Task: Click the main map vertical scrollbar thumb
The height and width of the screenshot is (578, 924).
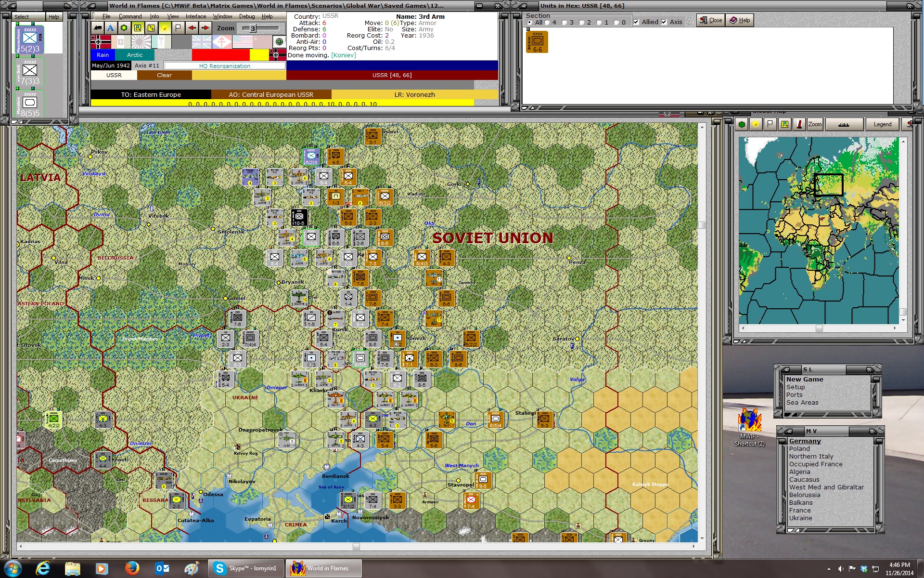Action: [x=702, y=225]
